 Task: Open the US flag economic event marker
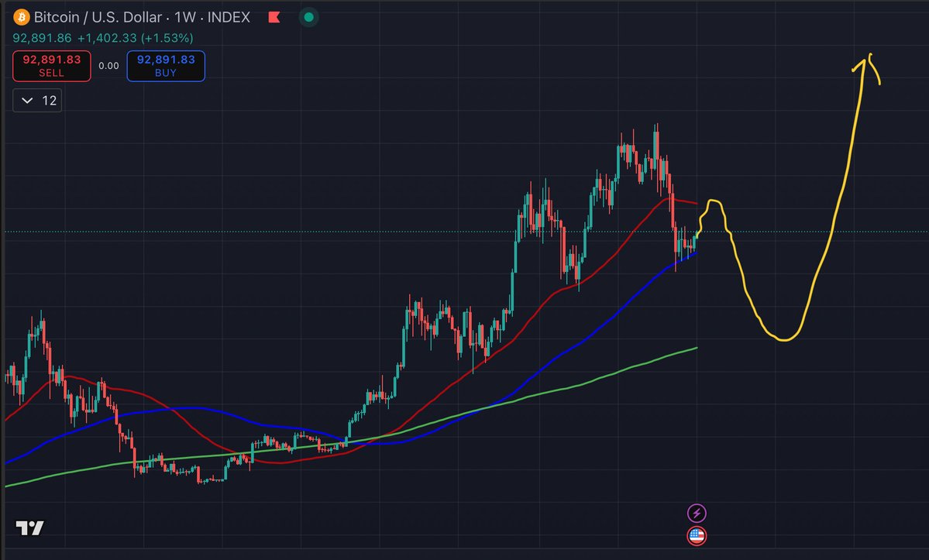pos(697,536)
